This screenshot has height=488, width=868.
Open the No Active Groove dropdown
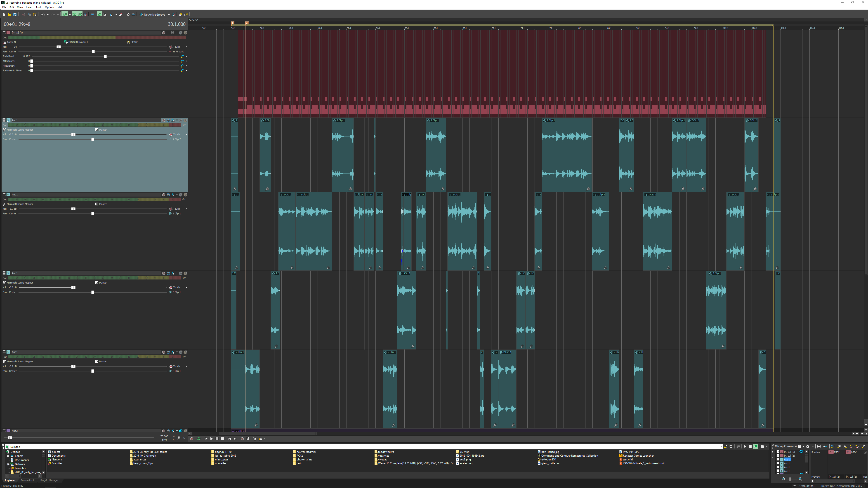click(169, 14)
